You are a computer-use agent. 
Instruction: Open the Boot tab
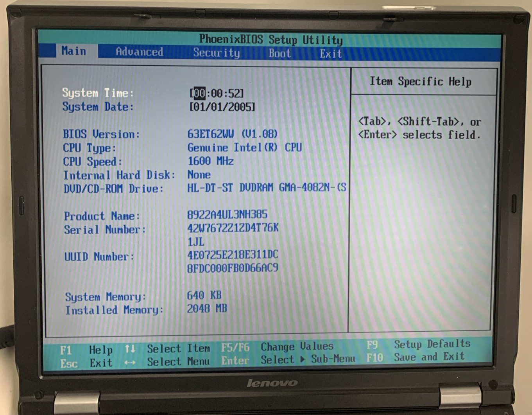(279, 53)
